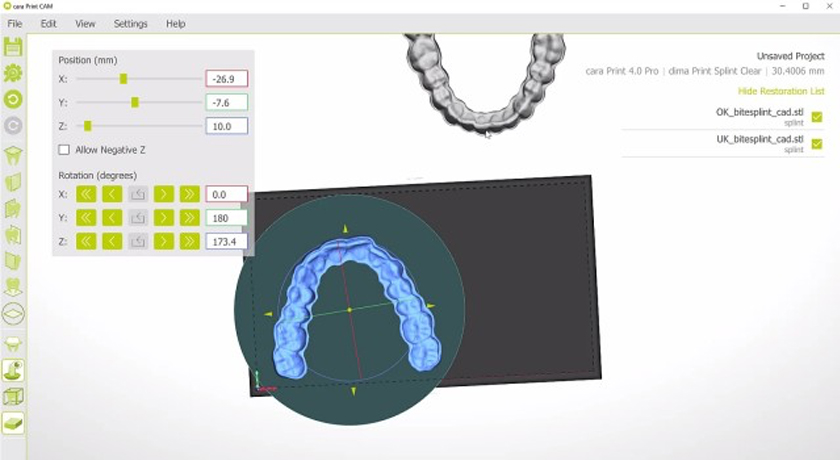Open the File menu

coord(15,23)
